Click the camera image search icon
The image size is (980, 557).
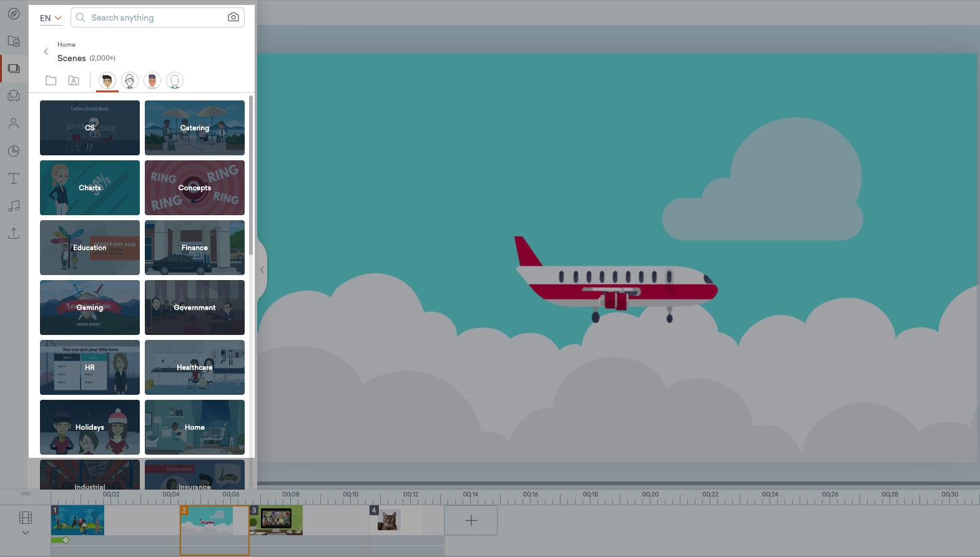tap(233, 17)
